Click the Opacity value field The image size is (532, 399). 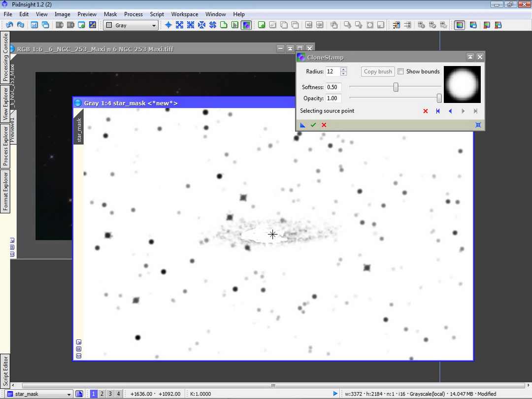(333, 98)
